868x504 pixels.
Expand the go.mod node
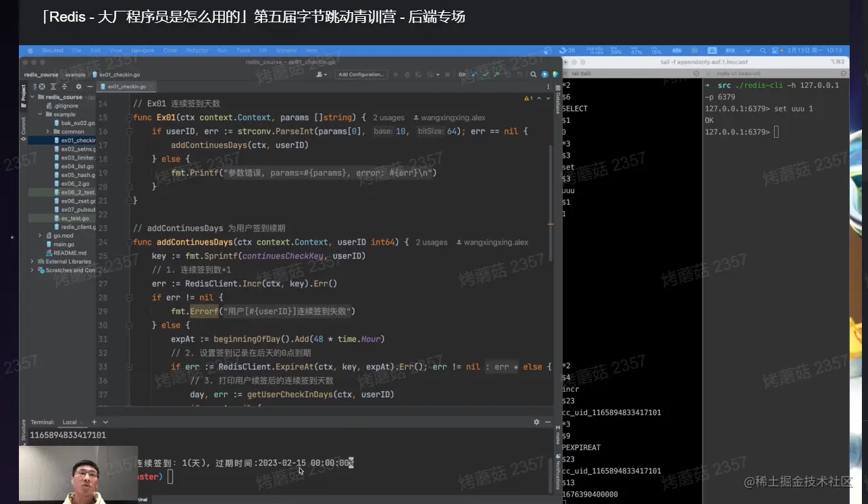click(41, 235)
